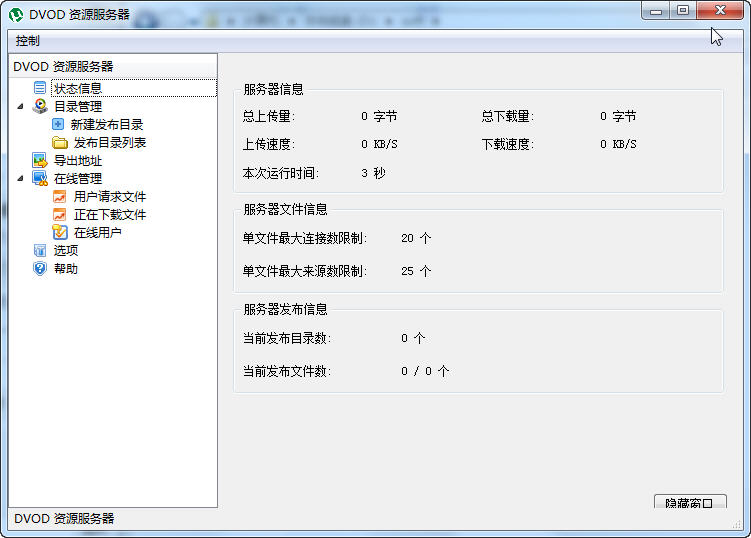
Task: Open the 控制 menu
Action: [x=28, y=41]
